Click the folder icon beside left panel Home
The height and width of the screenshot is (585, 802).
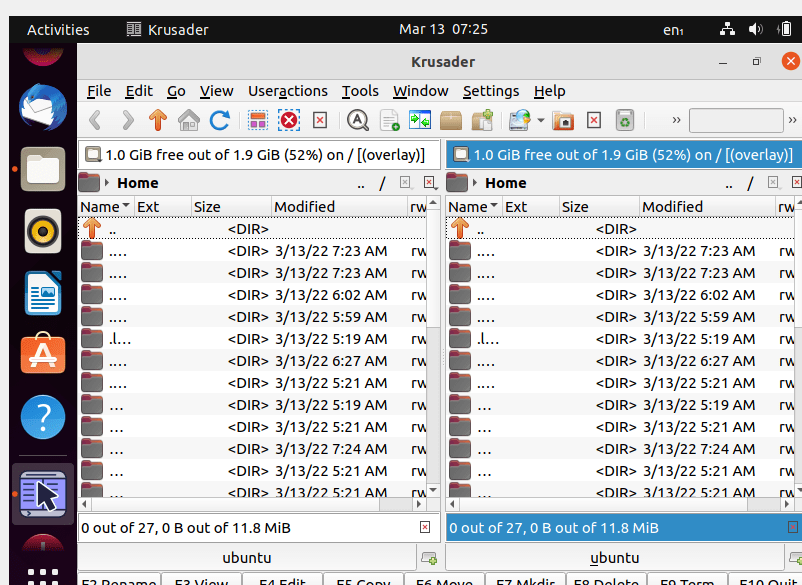[89, 183]
